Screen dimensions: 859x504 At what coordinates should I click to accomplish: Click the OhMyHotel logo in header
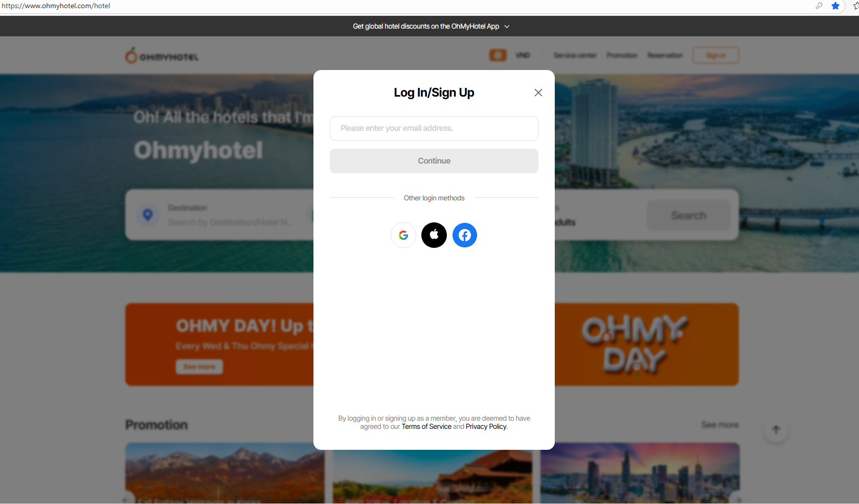point(162,55)
